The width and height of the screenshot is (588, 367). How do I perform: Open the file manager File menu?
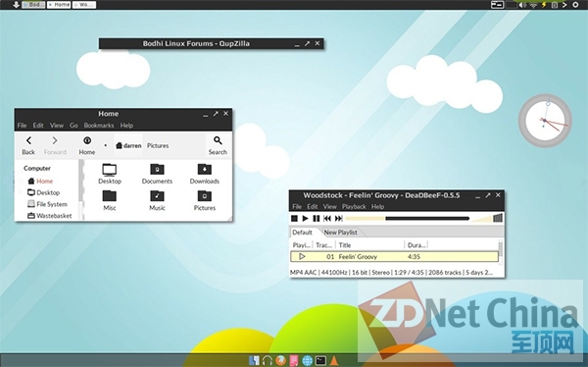(22, 126)
